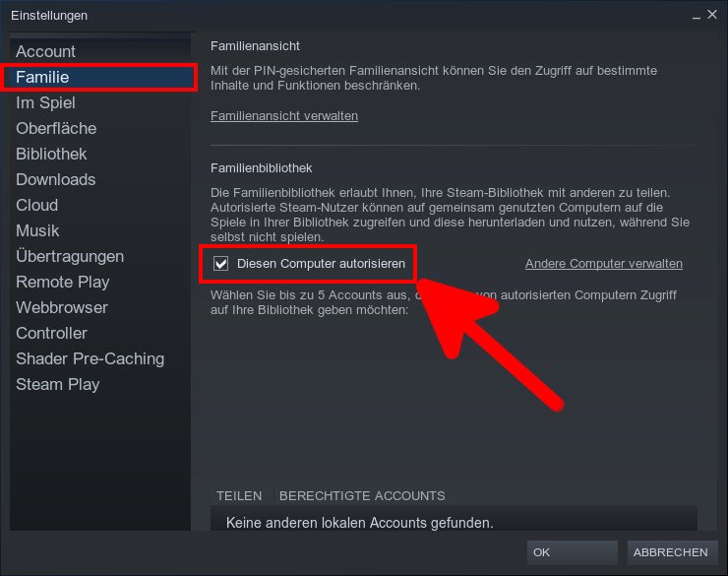This screenshot has height=576, width=728.
Task: Open Shader Pre-Caching settings
Action: coord(90,358)
